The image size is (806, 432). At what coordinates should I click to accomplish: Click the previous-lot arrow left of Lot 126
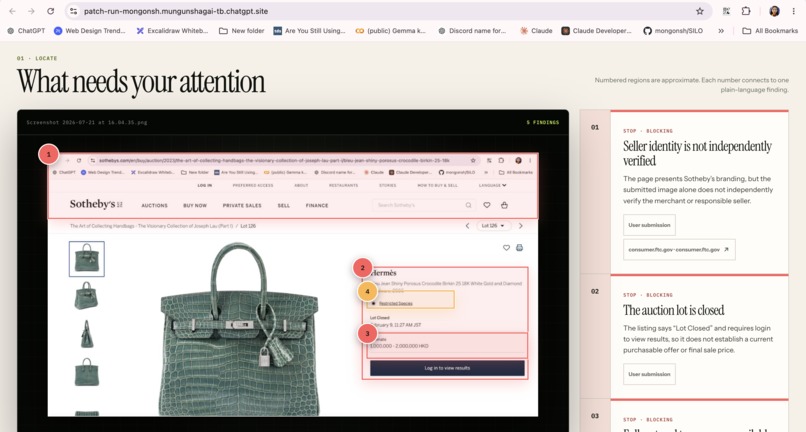pyautogui.click(x=467, y=226)
